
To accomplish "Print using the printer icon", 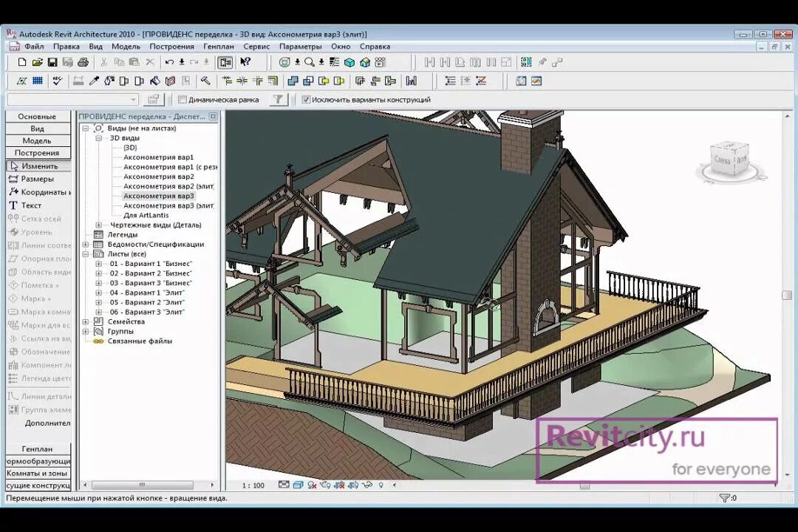I will 83,62.
